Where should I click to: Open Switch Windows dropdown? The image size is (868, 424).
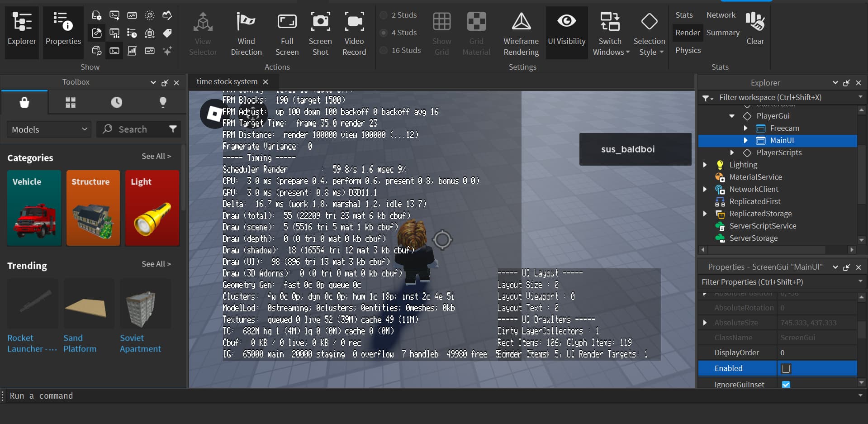tap(611, 33)
